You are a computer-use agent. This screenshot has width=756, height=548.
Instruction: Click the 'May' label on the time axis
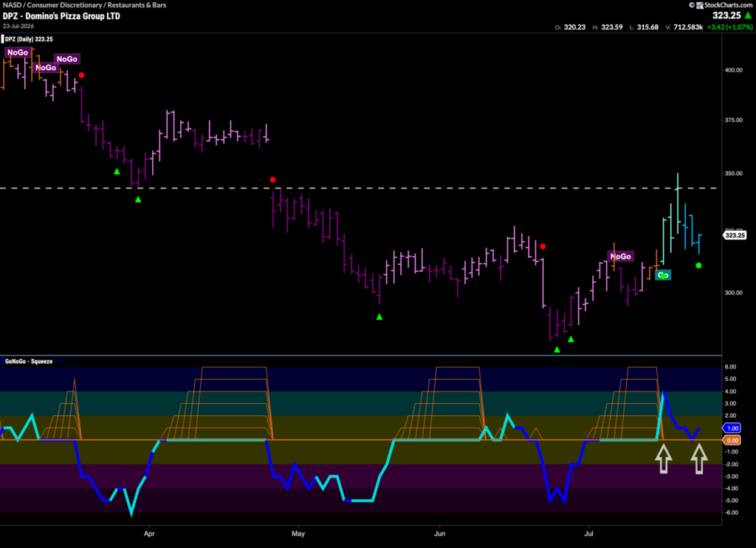298,533
